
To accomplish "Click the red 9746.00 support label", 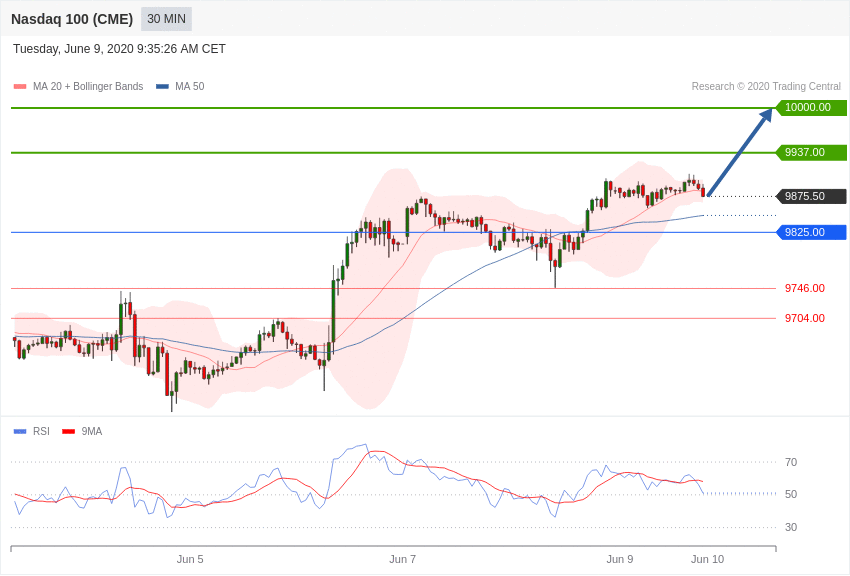I will pyautogui.click(x=804, y=288).
